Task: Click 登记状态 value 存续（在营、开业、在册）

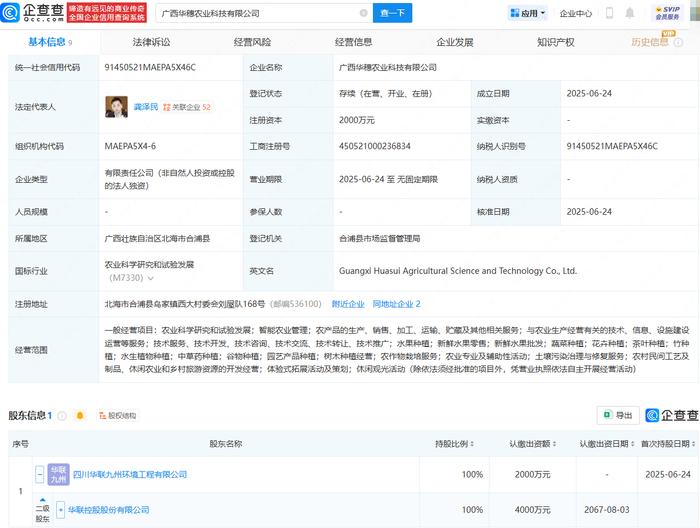Action: click(385, 93)
